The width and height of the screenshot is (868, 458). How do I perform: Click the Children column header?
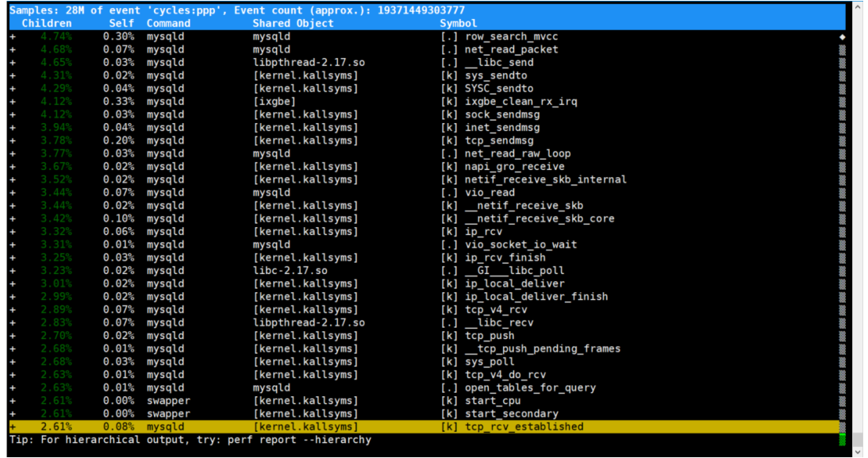click(47, 23)
